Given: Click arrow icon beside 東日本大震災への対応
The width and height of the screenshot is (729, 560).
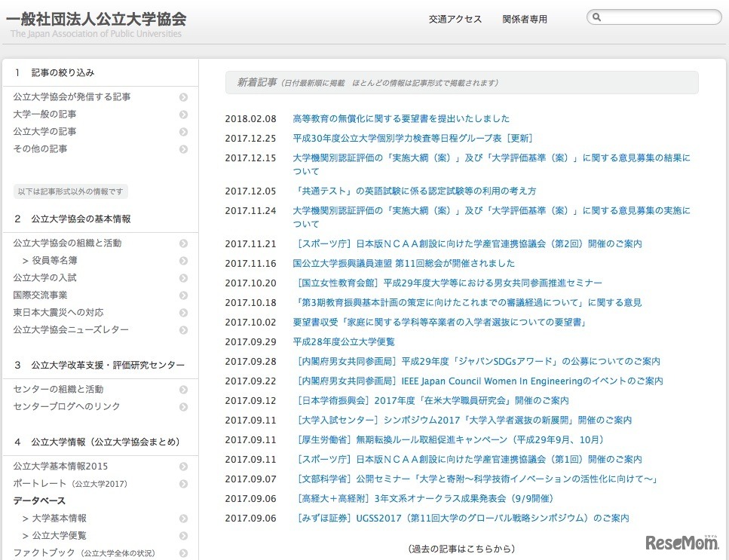Looking at the screenshot, I should 184,313.
